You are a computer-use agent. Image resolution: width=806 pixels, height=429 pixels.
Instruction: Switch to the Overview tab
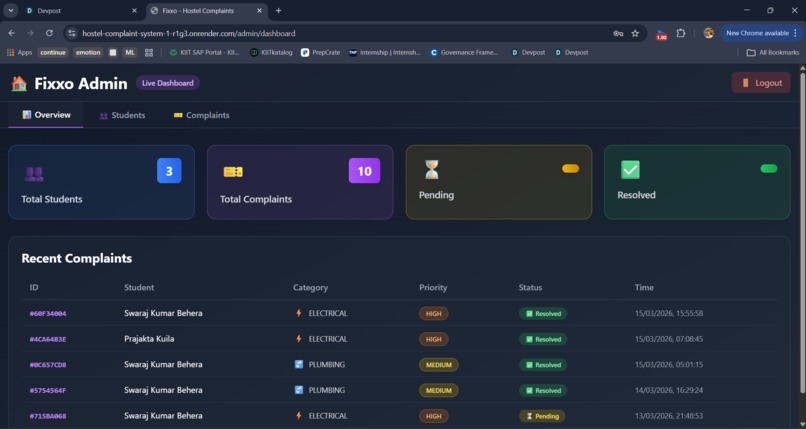coord(46,115)
